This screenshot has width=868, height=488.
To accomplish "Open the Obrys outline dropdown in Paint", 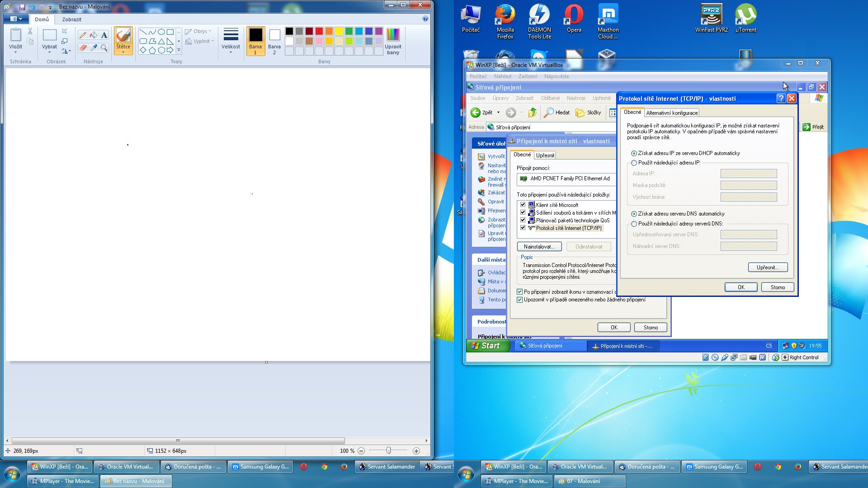I will pyautogui.click(x=198, y=31).
